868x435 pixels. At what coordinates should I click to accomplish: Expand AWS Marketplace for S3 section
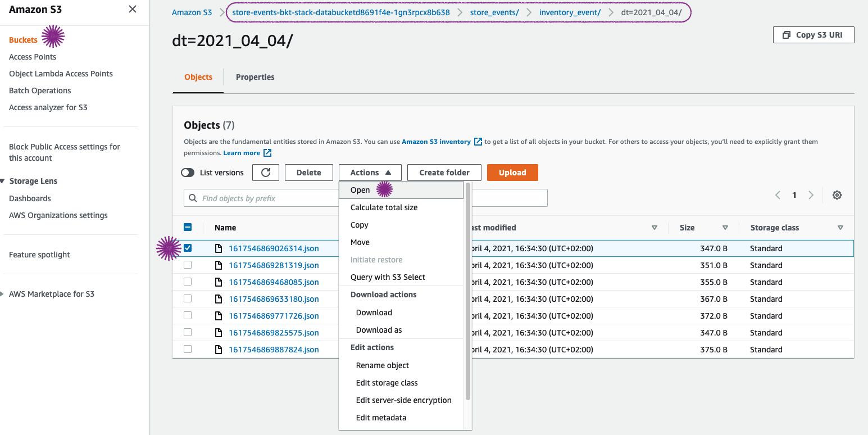point(3,294)
